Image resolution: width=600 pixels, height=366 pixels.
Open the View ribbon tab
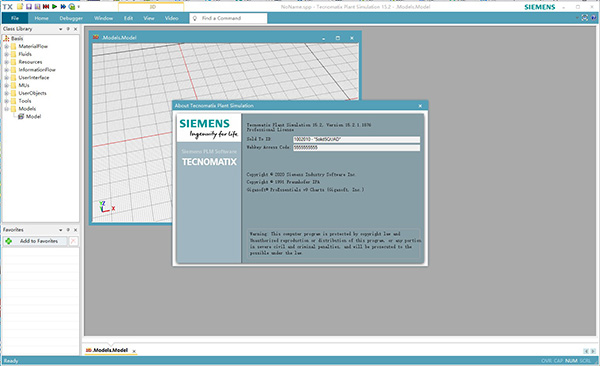149,18
